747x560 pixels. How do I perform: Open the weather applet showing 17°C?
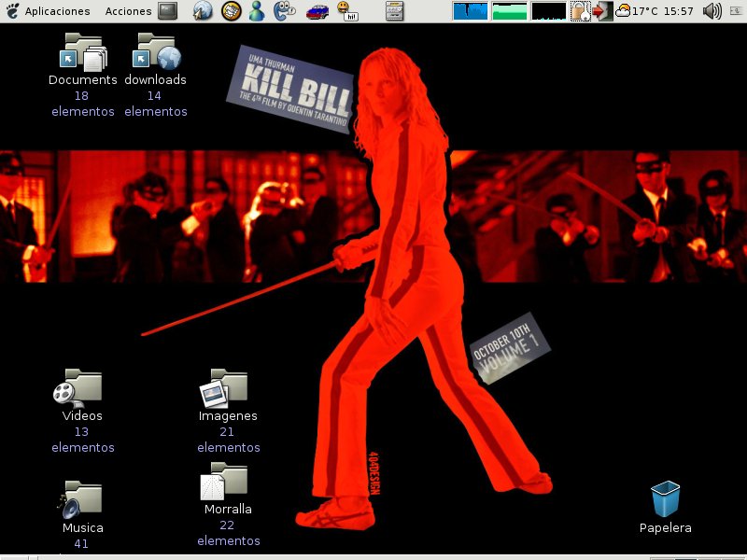[636, 11]
